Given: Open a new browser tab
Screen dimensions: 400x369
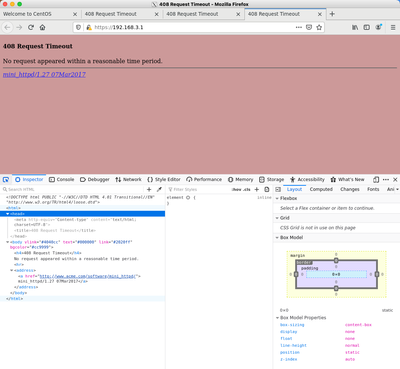Looking at the screenshot, I should pos(332,14).
